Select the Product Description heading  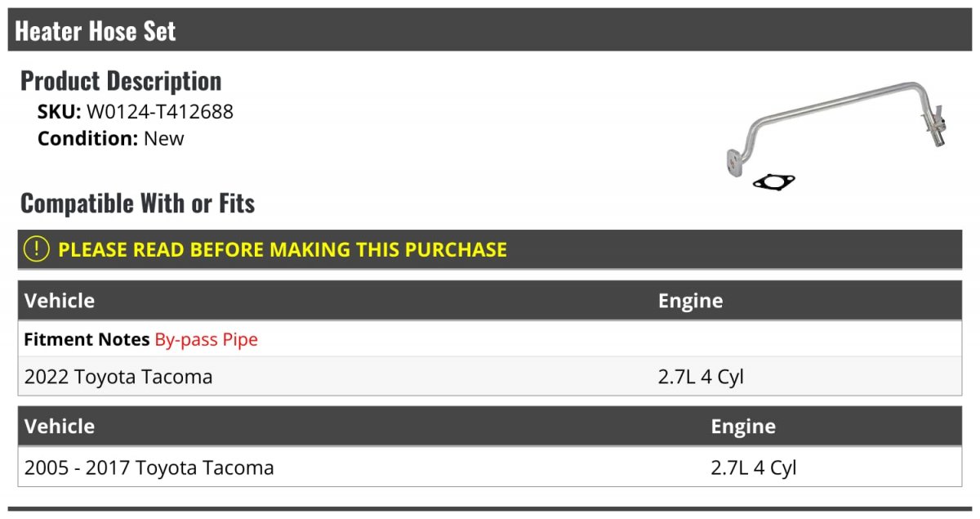(x=121, y=81)
